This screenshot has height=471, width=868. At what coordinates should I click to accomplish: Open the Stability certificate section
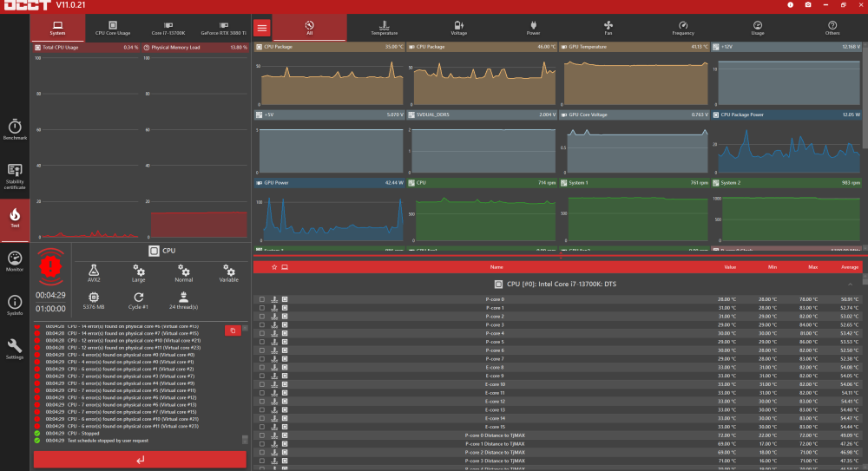coord(15,177)
